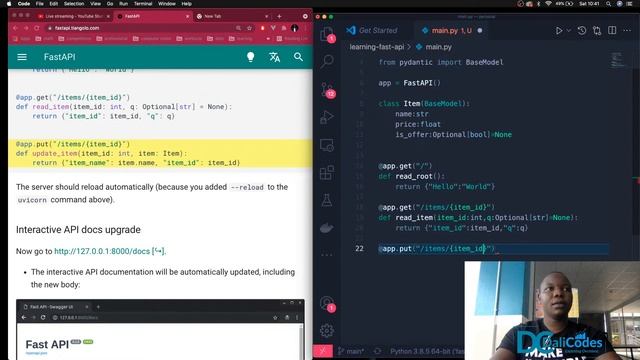Click the code minimap in the editor
Screen dimensions: 640x360
617,60
